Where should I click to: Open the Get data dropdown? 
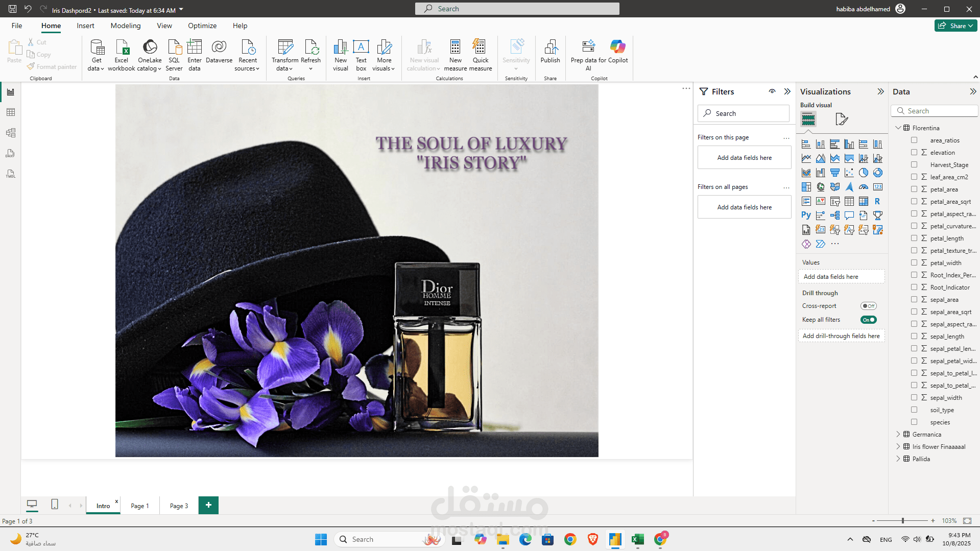click(96, 55)
